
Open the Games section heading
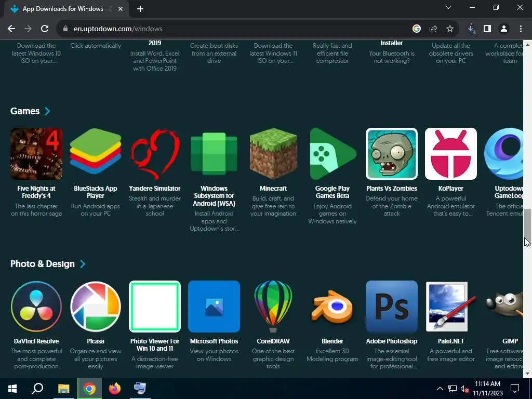25,111
